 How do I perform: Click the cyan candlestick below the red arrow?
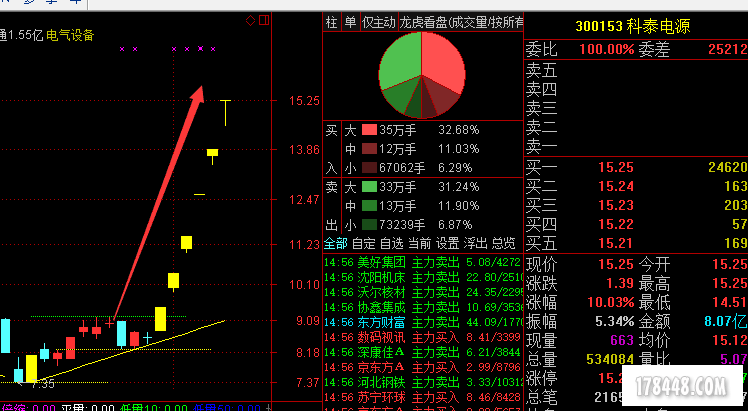[121, 333]
